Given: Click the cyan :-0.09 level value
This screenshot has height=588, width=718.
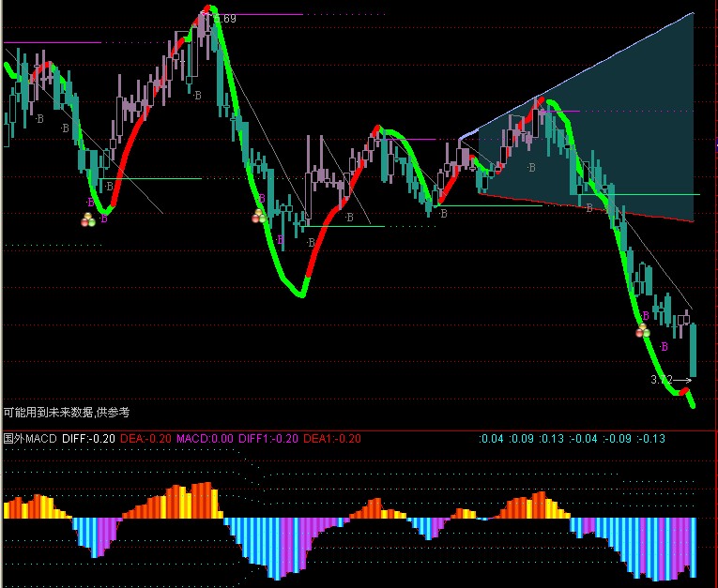Looking at the screenshot, I should [x=617, y=438].
